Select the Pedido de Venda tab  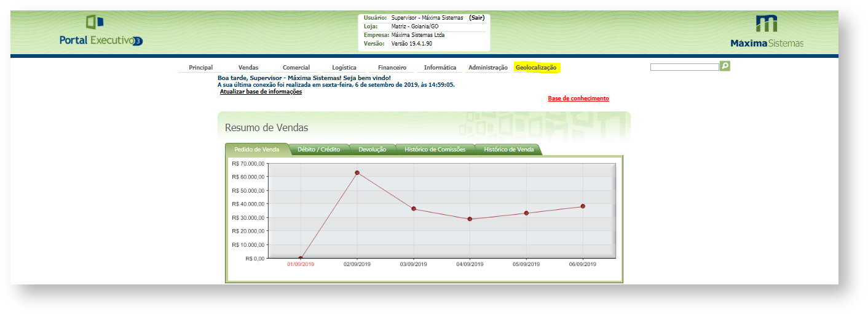click(257, 150)
